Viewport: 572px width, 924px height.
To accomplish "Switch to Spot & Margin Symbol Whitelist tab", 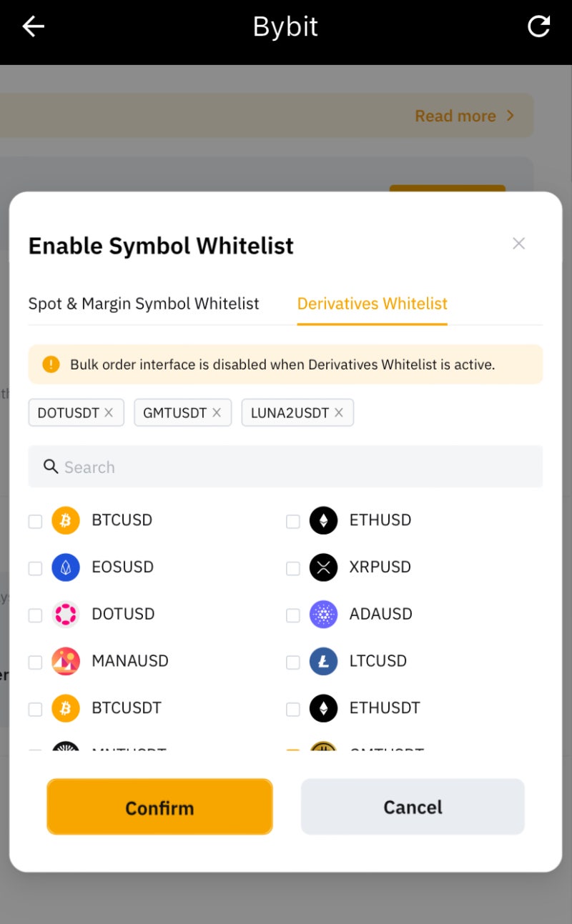I will click(x=144, y=304).
